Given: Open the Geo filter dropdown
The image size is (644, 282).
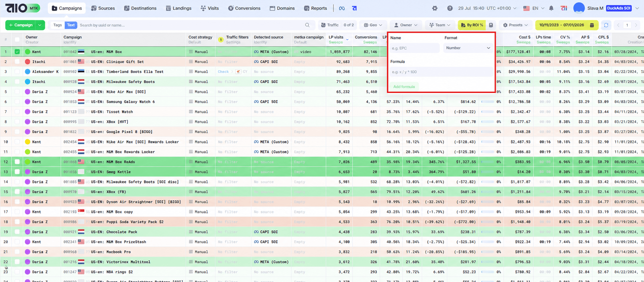Looking at the screenshot, I should coord(373,25).
